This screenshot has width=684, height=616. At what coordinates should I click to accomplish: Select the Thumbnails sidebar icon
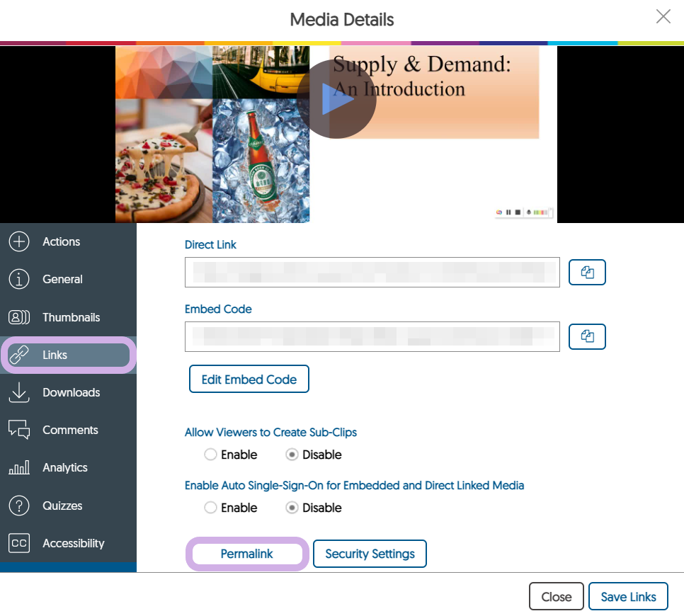tap(19, 317)
